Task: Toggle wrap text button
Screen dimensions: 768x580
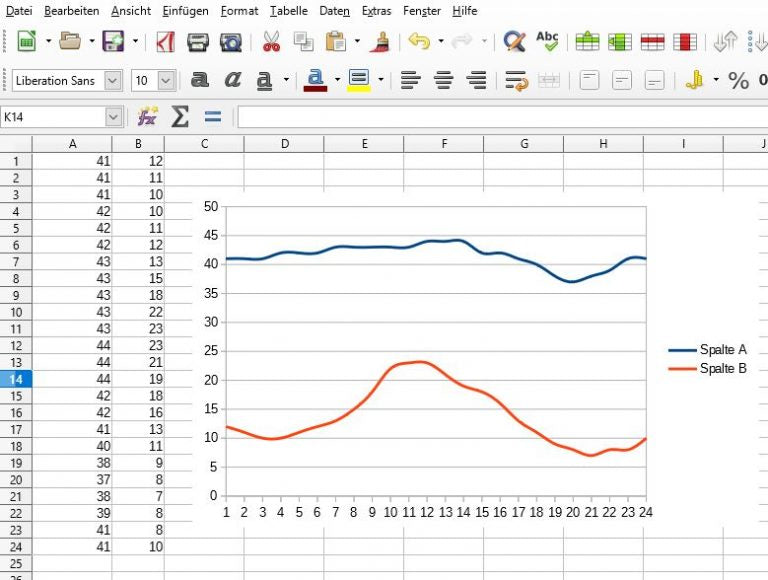Action: click(x=516, y=81)
